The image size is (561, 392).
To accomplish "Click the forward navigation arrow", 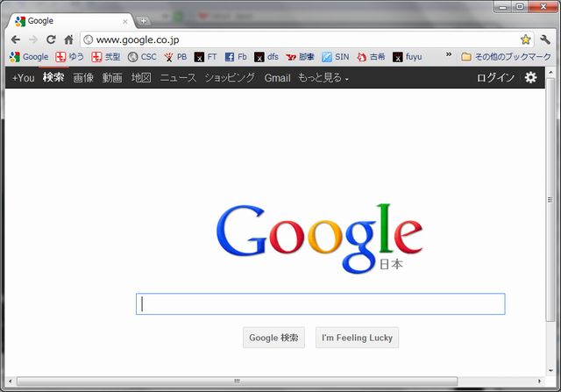I will [33, 39].
